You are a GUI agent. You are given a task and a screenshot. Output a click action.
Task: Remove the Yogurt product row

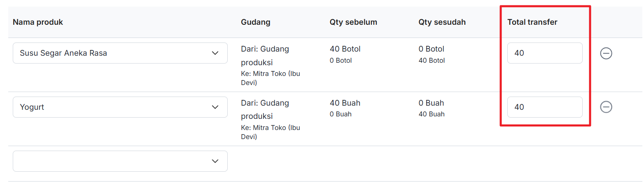[x=606, y=107]
